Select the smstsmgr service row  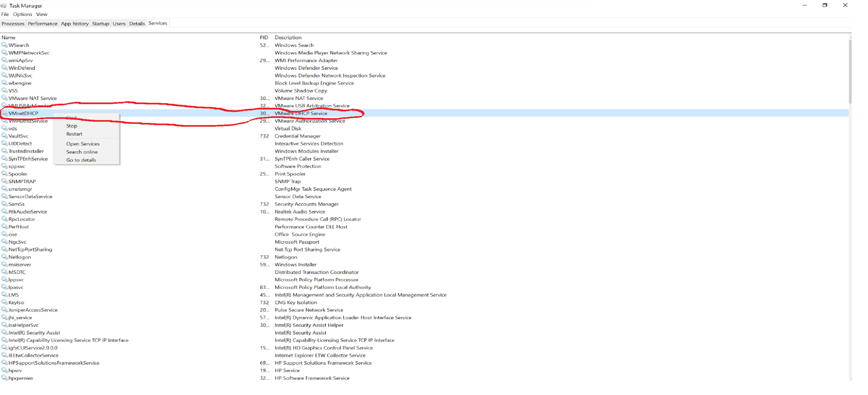click(x=424, y=189)
